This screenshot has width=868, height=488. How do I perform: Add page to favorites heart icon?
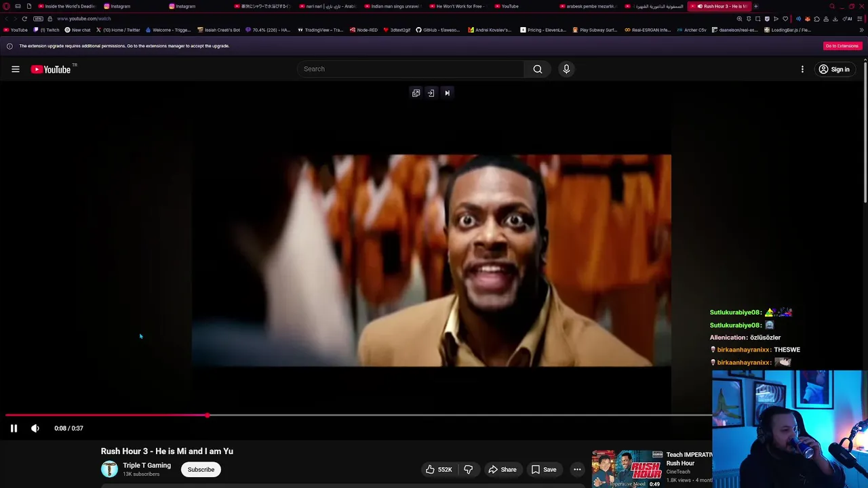click(785, 19)
